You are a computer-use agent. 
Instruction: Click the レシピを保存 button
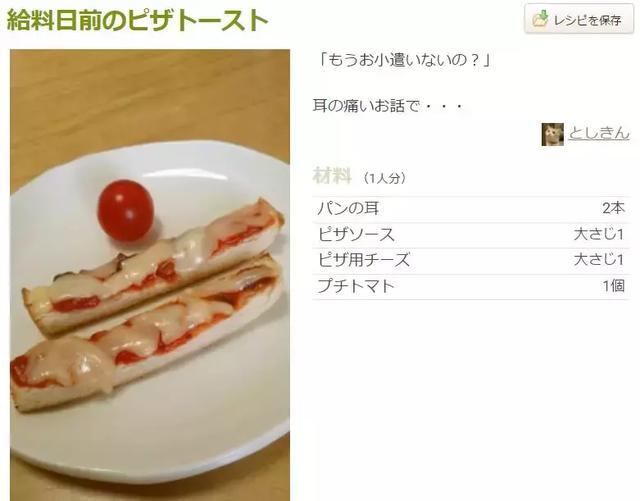pos(578,19)
